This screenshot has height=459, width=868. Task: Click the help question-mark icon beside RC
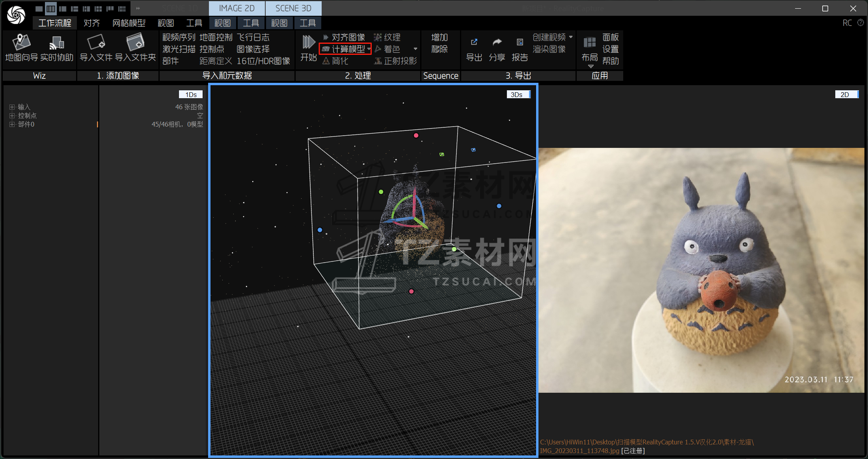(861, 23)
